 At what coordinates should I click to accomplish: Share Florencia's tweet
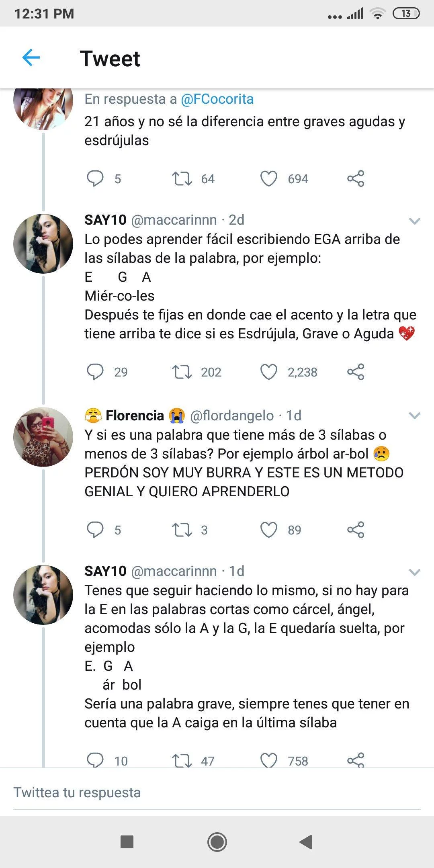pos(356,530)
